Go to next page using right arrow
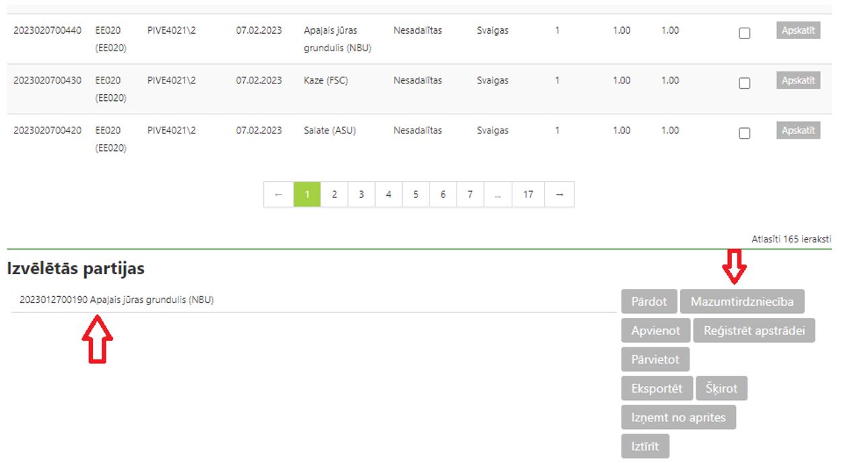 pyautogui.click(x=559, y=195)
